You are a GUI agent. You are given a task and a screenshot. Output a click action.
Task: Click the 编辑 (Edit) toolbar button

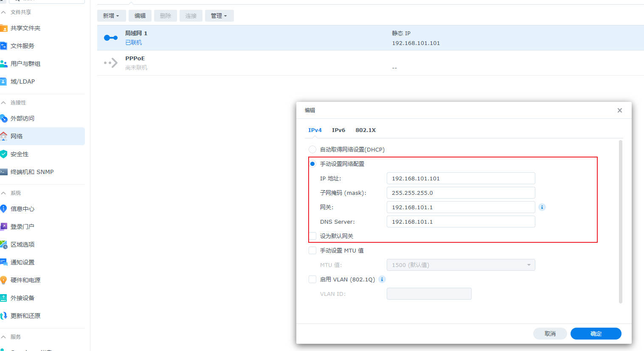(140, 16)
